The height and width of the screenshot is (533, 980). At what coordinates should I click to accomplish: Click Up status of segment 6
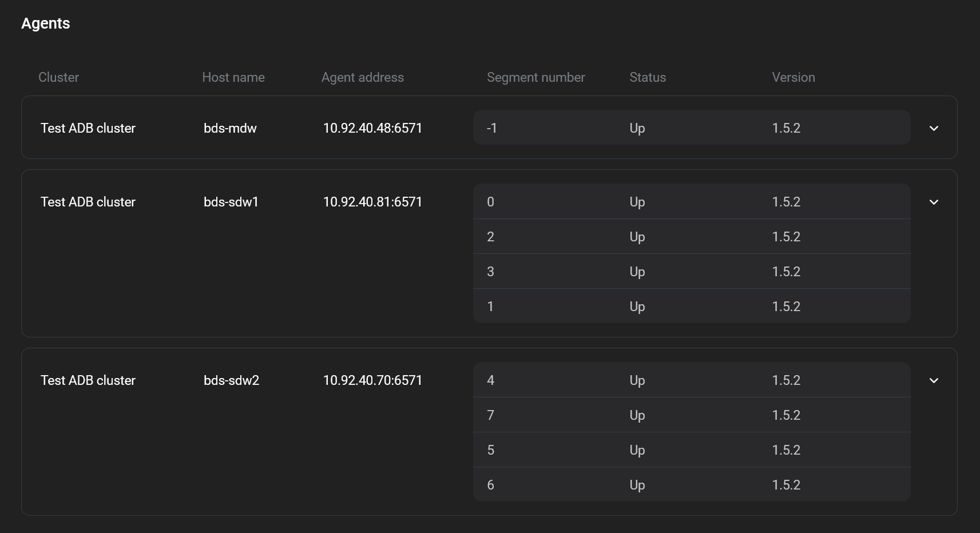click(637, 485)
